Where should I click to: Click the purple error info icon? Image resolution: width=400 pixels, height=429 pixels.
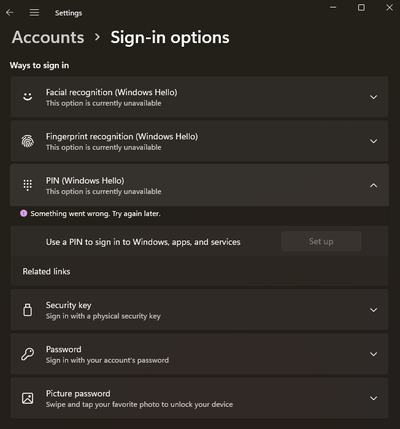point(24,213)
